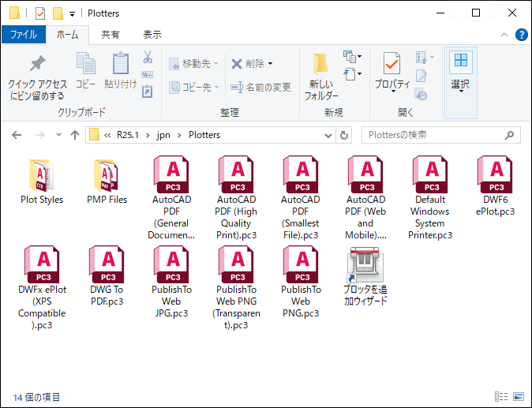532x408 pixels.
Task: Click the 名前の変更 (Rename) button
Action: (x=260, y=87)
